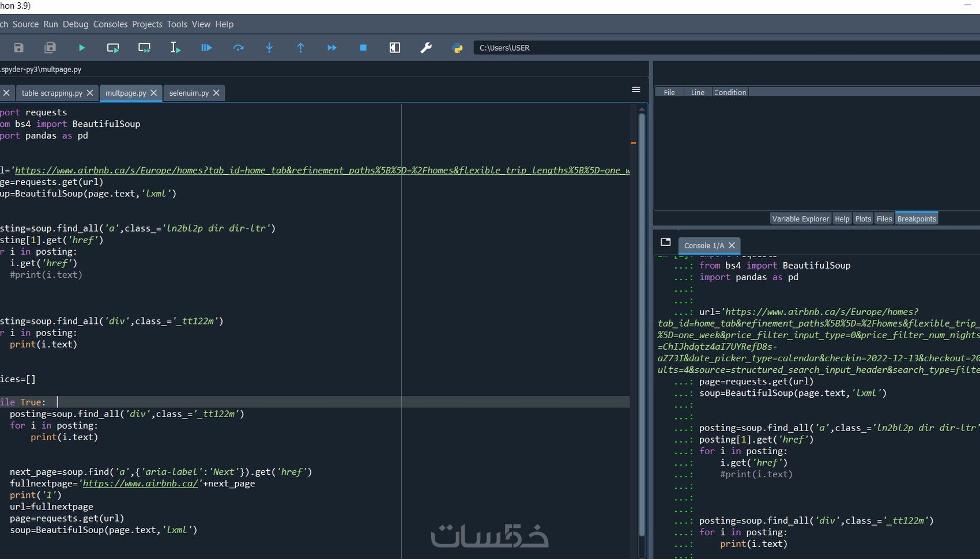Click the 'while True:' line in editor
980x559 pixels.
(23, 402)
